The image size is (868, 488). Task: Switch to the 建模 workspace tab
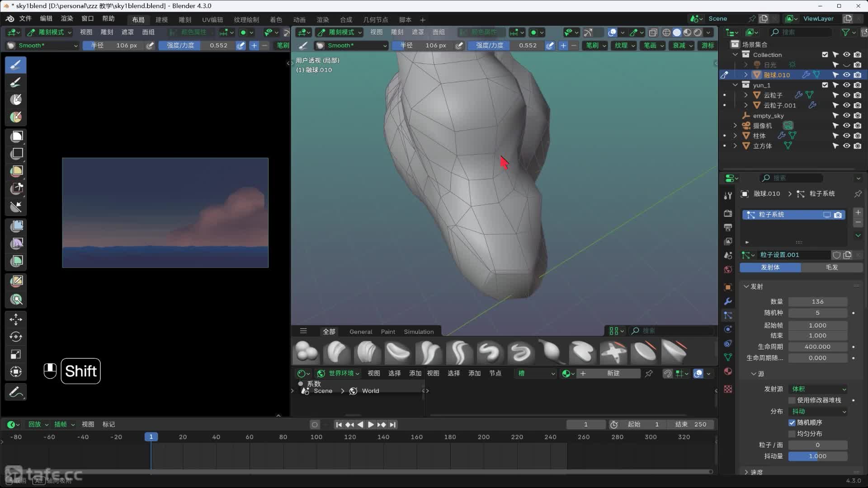[x=161, y=20]
